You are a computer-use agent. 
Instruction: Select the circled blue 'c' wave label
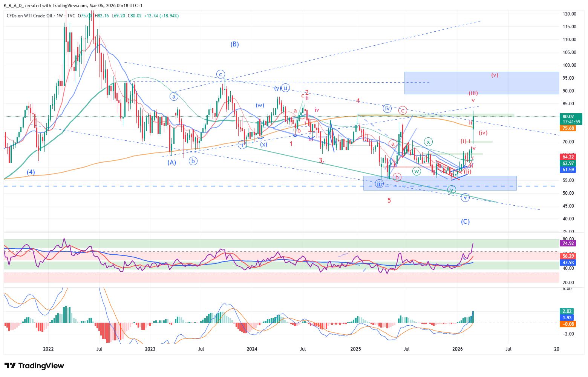click(221, 74)
